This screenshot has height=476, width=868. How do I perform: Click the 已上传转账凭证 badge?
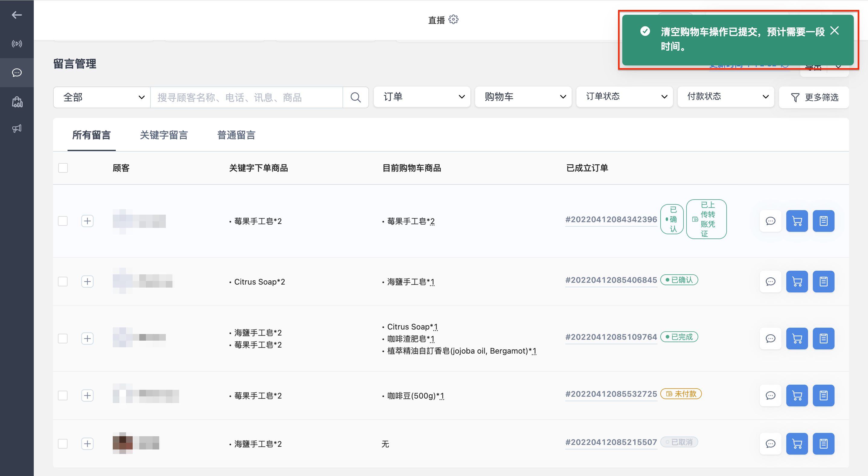point(706,219)
